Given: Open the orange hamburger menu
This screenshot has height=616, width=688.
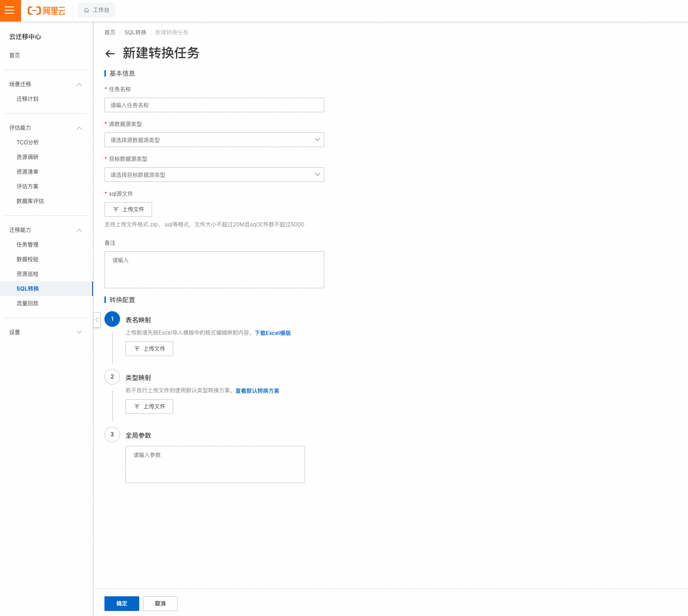Looking at the screenshot, I should click(x=10, y=11).
